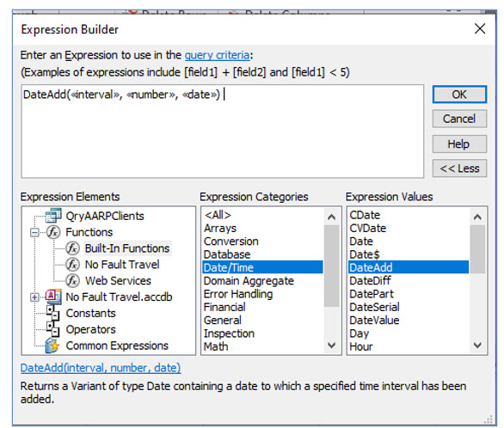Choose <All> in Expression Categories
The image size is (504, 428).
tap(262, 215)
